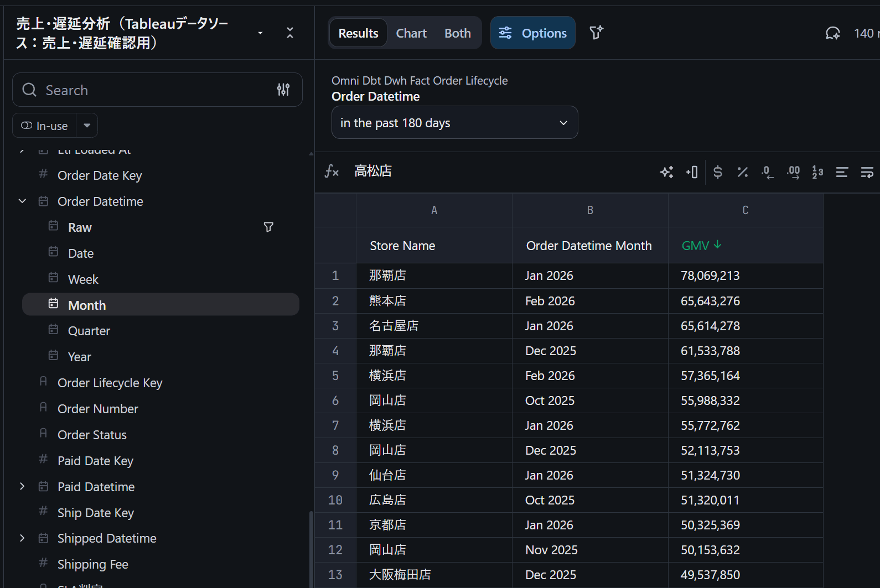Click the Search fields input box
This screenshot has height=588, width=880.
144,90
